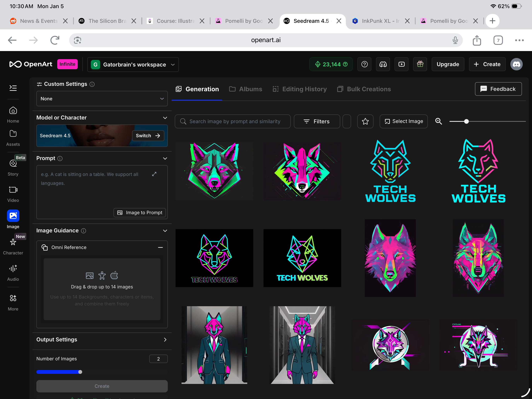Open the Audio tool in sidebar
Screen dimensions: 532x399
(13, 273)
